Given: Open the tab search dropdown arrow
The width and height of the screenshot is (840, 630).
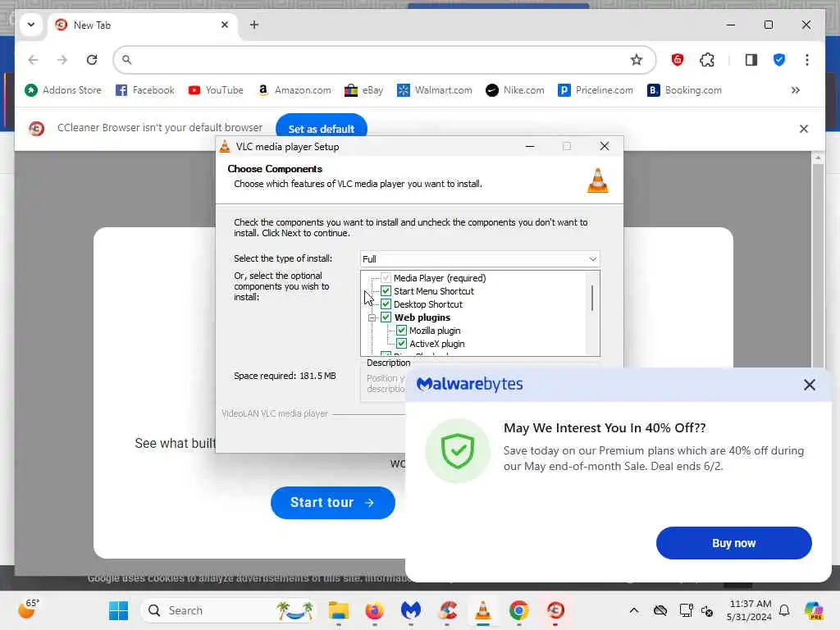Looking at the screenshot, I should pos(31,25).
